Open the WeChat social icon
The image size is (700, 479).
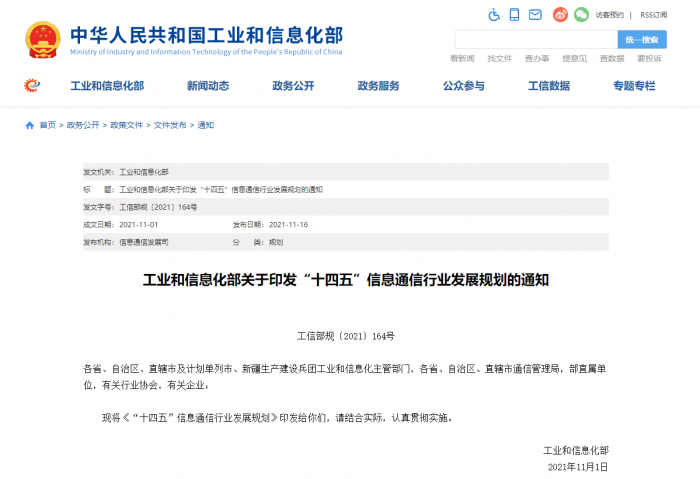pos(581,14)
